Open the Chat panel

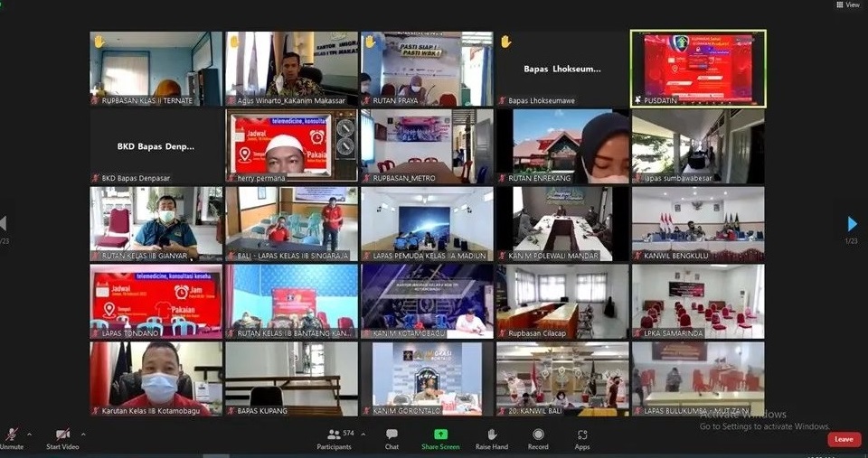[x=392, y=439]
